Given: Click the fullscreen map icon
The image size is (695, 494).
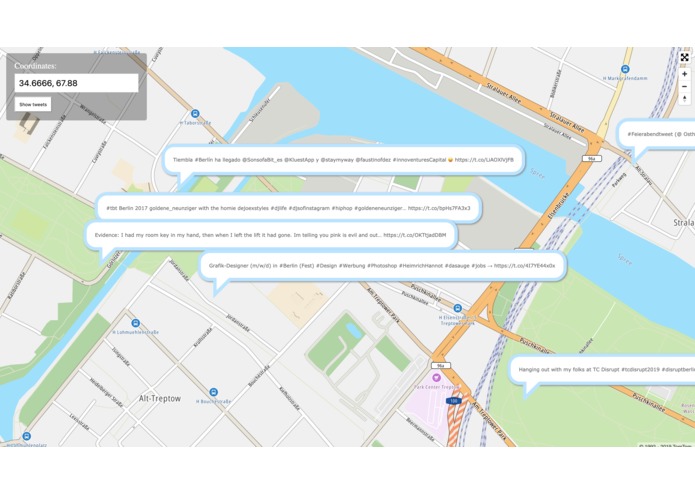Looking at the screenshot, I should click(x=684, y=58).
